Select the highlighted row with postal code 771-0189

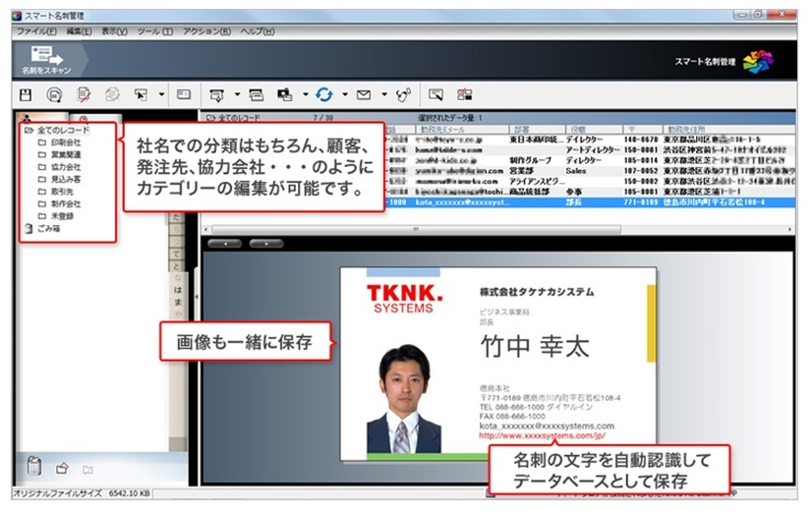(591, 202)
